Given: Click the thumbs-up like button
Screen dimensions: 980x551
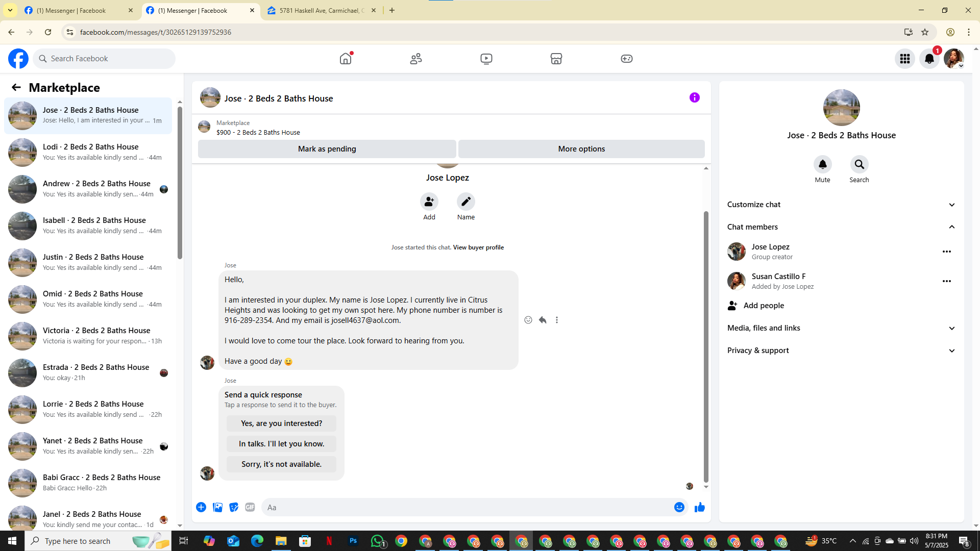Looking at the screenshot, I should [699, 507].
